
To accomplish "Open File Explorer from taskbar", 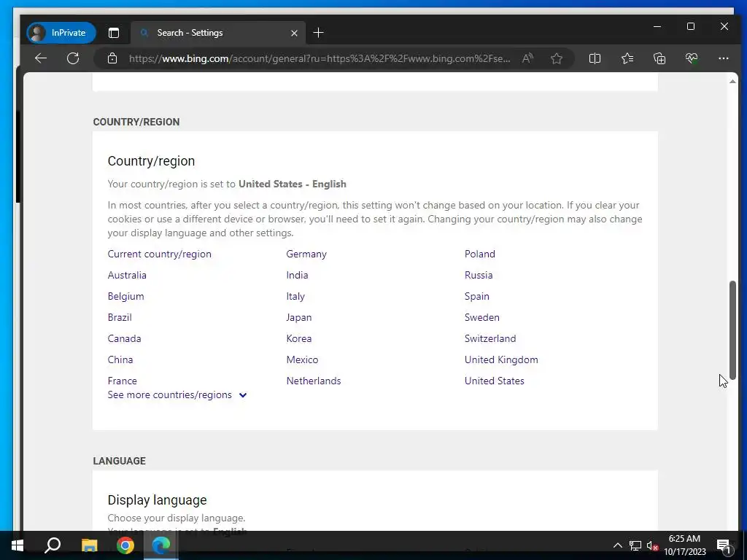I will 89,545.
